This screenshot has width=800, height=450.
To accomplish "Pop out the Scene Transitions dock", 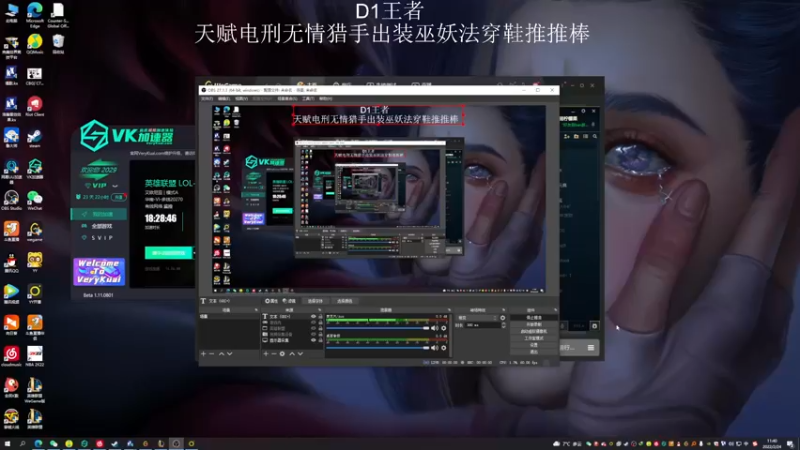I will pyautogui.click(x=504, y=310).
